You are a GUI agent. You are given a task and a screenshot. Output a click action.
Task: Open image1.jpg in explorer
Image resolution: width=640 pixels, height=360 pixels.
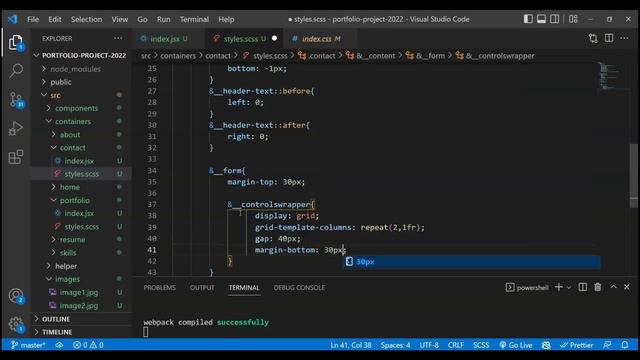[82, 292]
